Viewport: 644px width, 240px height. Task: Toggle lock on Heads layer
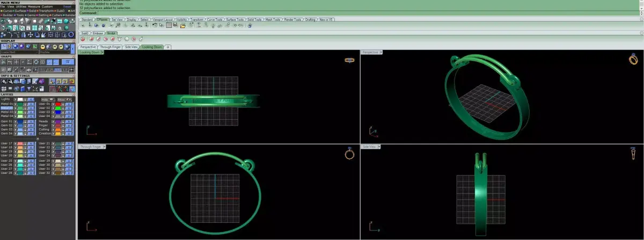(63, 122)
